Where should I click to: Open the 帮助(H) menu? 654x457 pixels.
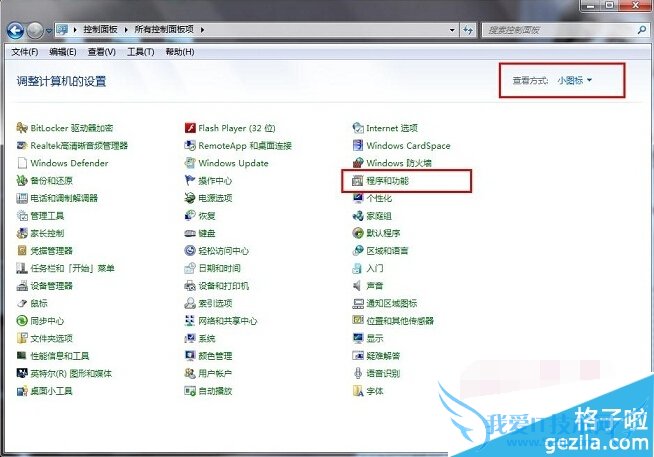coord(180,52)
